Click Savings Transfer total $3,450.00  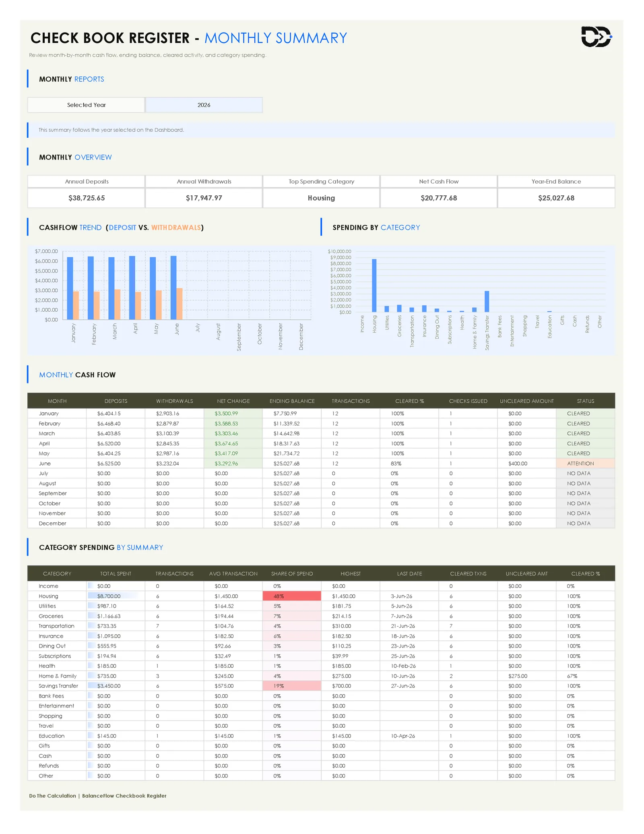click(x=116, y=685)
